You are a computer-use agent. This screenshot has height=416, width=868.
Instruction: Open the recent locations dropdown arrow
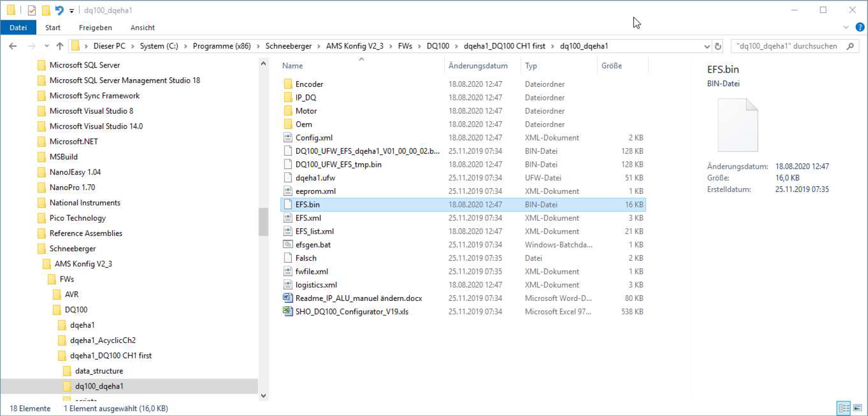click(x=46, y=46)
